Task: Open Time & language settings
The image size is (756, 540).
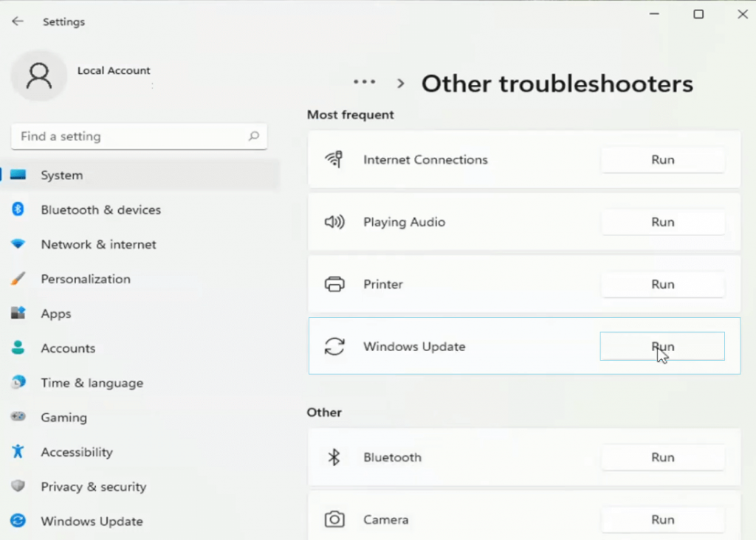Action: pyautogui.click(x=92, y=383)
